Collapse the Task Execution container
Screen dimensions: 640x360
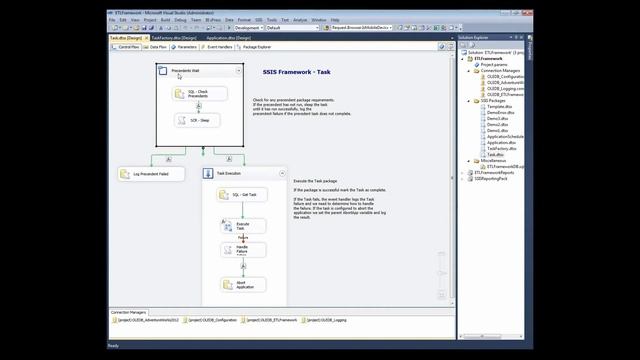[282, 173]
